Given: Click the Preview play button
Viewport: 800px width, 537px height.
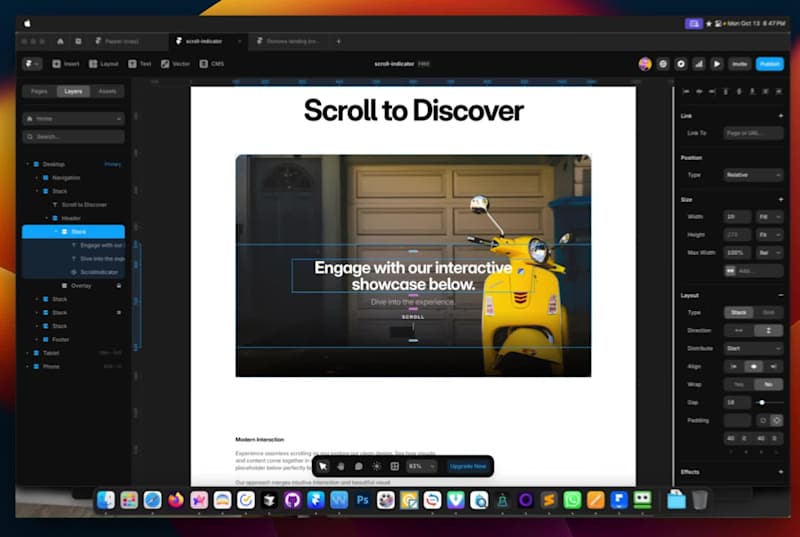Looking at the screenshot, I should (716, 64).
